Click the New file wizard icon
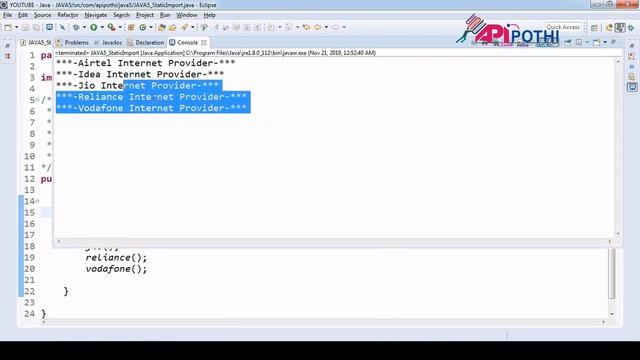 tap(8, 27)
